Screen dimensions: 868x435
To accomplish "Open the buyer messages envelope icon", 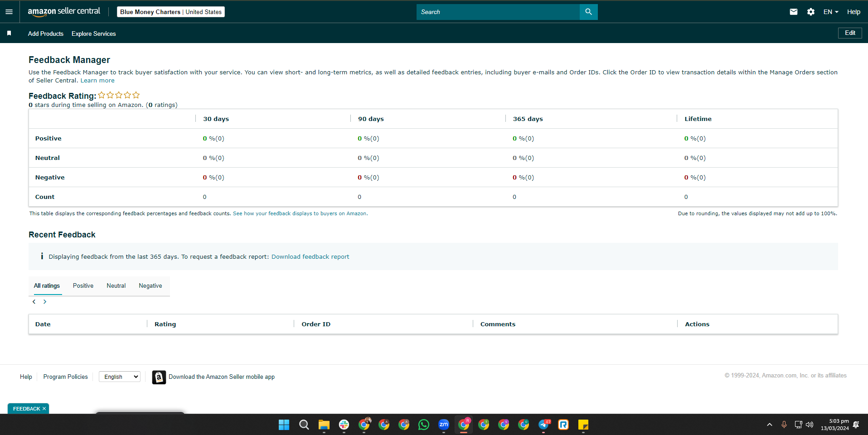I will [793, 12].
